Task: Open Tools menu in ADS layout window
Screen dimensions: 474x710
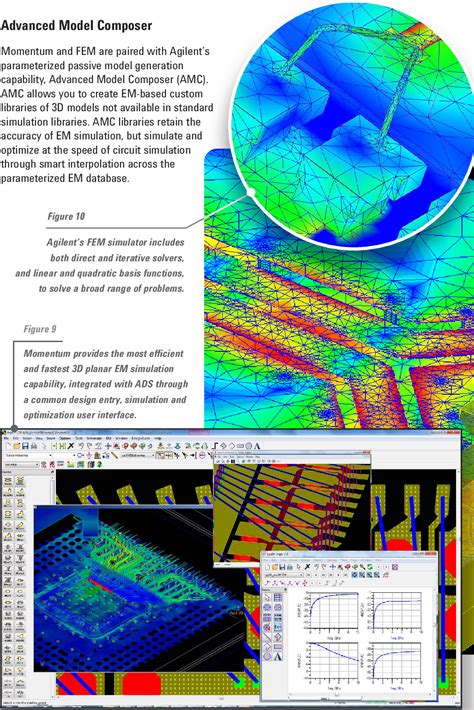Action: point(79,438)
